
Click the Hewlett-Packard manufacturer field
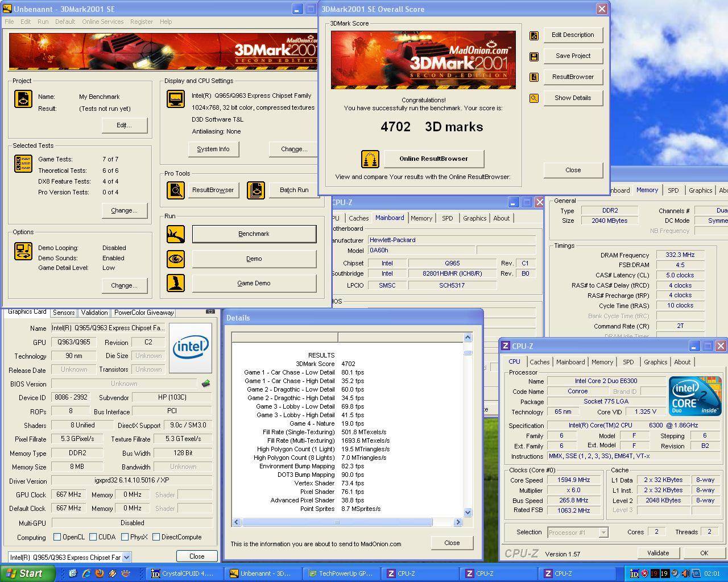[452, 240]
